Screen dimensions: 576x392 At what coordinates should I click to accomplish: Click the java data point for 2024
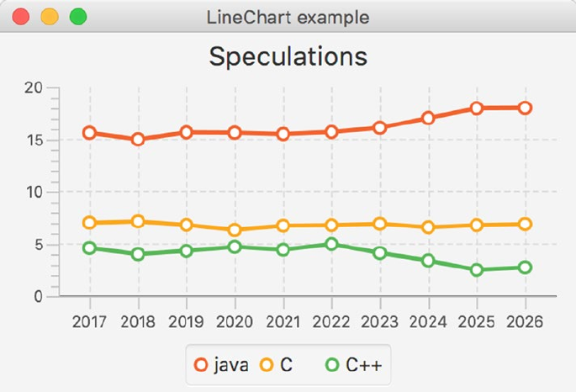428,118
